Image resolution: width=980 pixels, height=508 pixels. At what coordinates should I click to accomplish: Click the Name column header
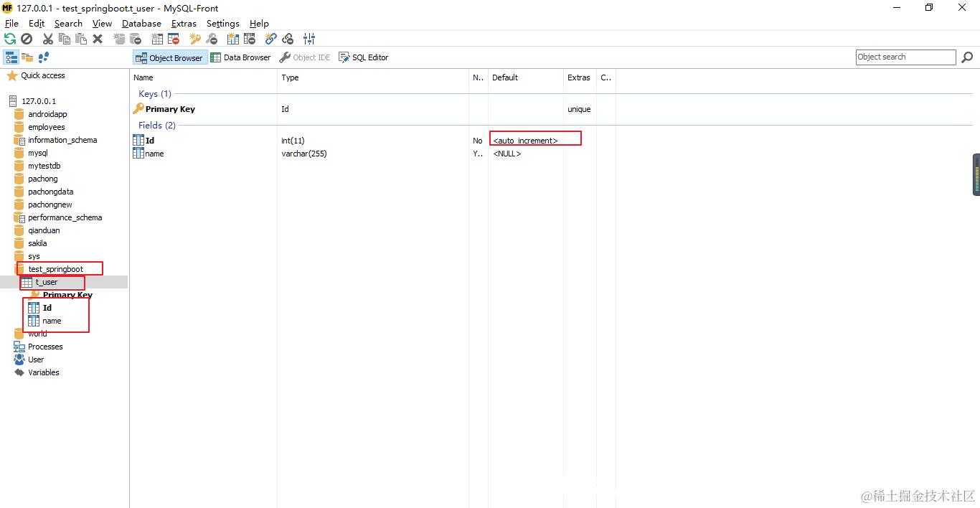click(204, 77)
